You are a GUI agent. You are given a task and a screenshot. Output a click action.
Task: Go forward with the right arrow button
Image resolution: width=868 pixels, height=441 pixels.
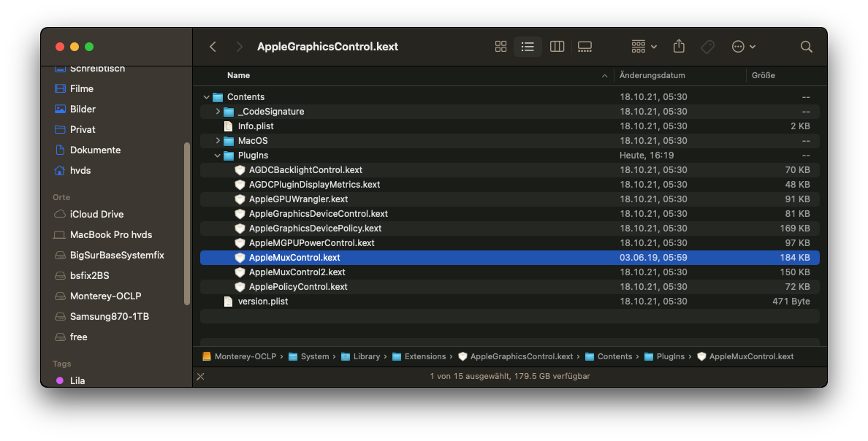[x=239, y=47]
